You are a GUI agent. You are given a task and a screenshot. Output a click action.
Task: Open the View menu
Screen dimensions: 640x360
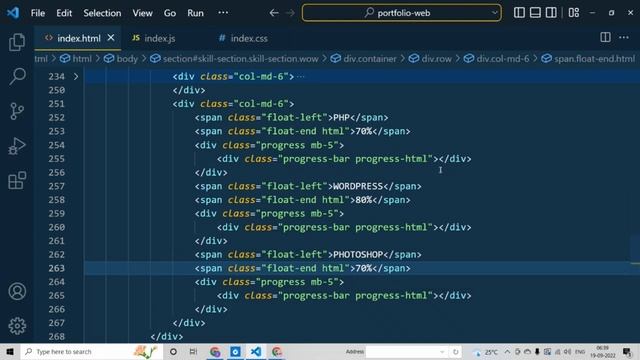(142, 13)
